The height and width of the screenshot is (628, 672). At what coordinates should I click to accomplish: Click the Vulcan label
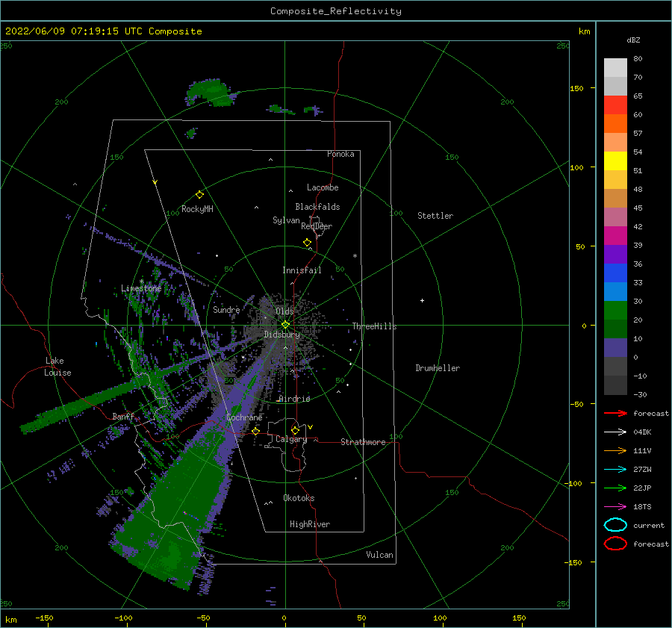pyautogui.click(x=379, y=555)
